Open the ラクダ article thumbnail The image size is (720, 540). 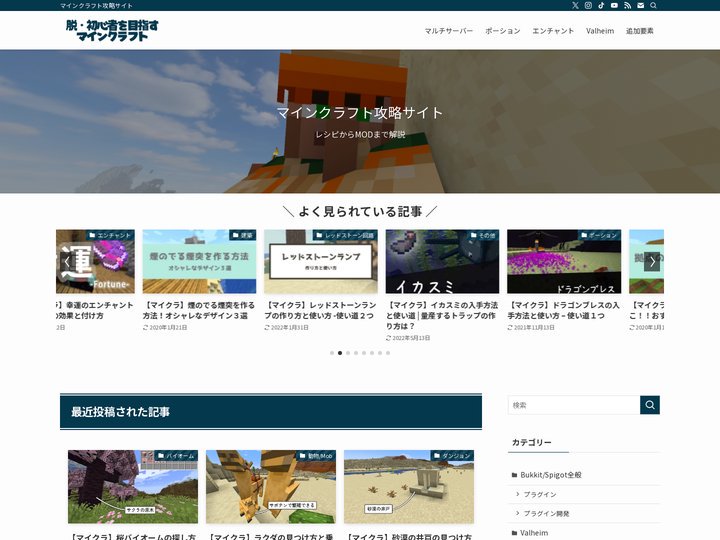(x=271, y=487)
